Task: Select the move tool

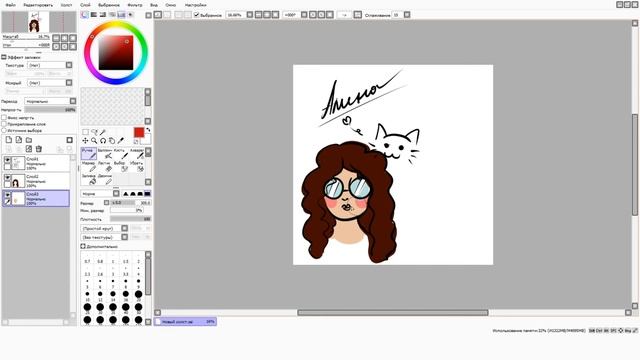Action: click(85, 140)
